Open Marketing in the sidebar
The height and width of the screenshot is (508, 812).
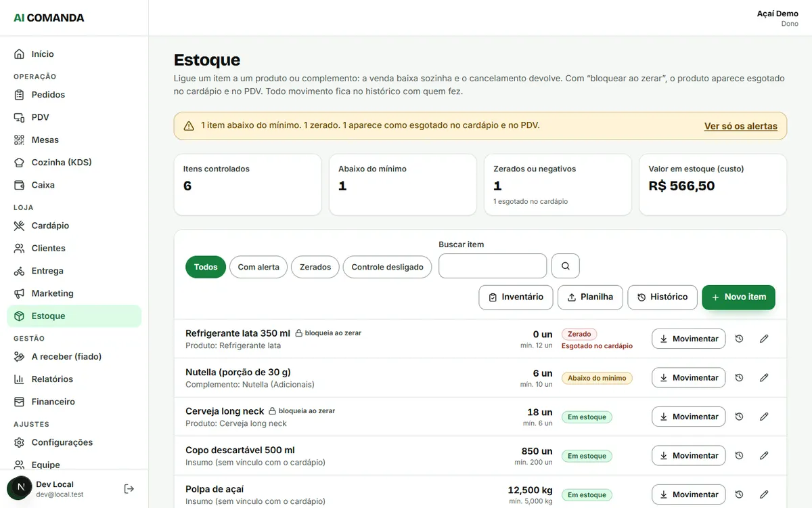point(74,293)
